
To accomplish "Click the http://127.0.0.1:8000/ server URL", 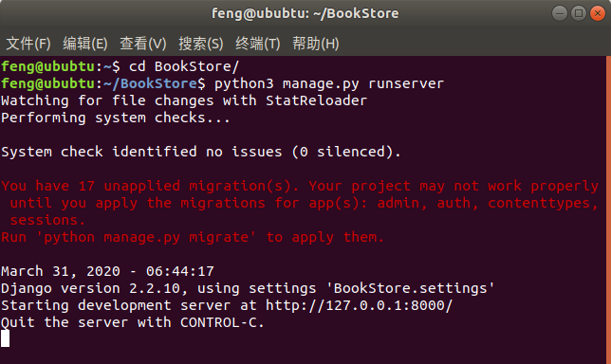I will [x=359, y=305].
